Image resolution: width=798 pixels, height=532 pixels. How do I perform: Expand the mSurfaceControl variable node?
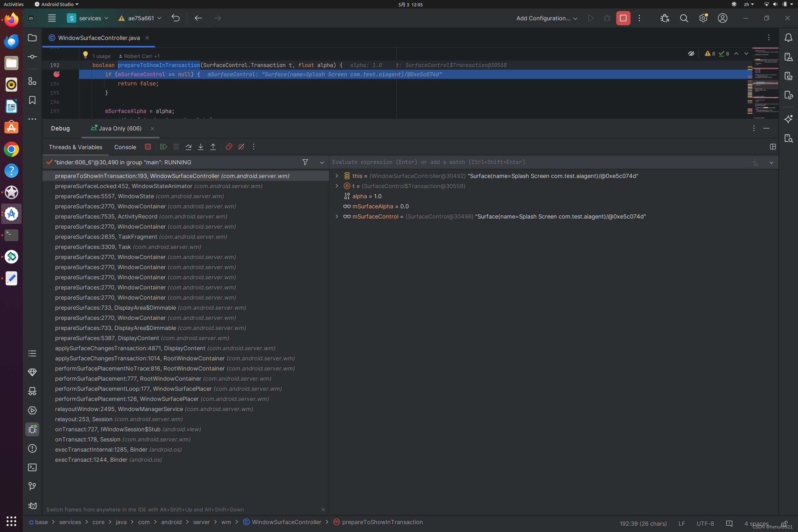click(337, 217)
